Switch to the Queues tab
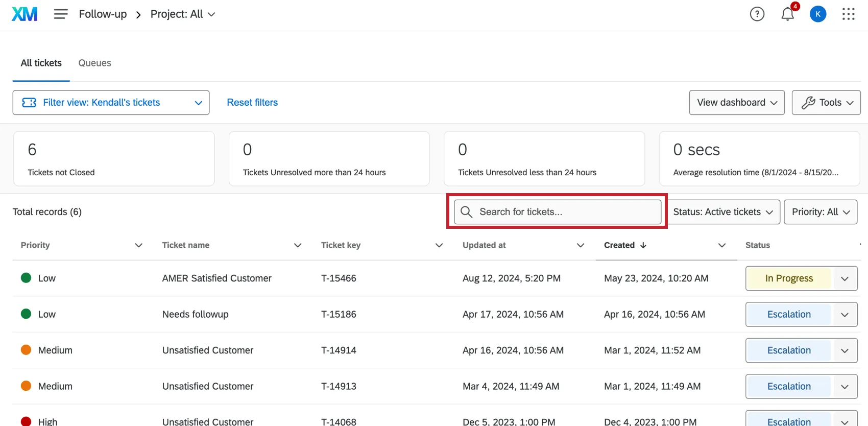 94,63
